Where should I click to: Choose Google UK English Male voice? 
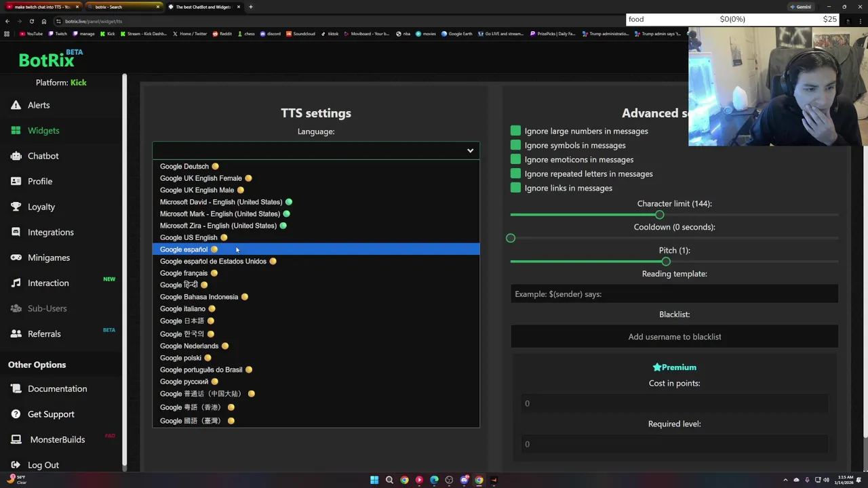pyautogui.click(x=316, y=190)
